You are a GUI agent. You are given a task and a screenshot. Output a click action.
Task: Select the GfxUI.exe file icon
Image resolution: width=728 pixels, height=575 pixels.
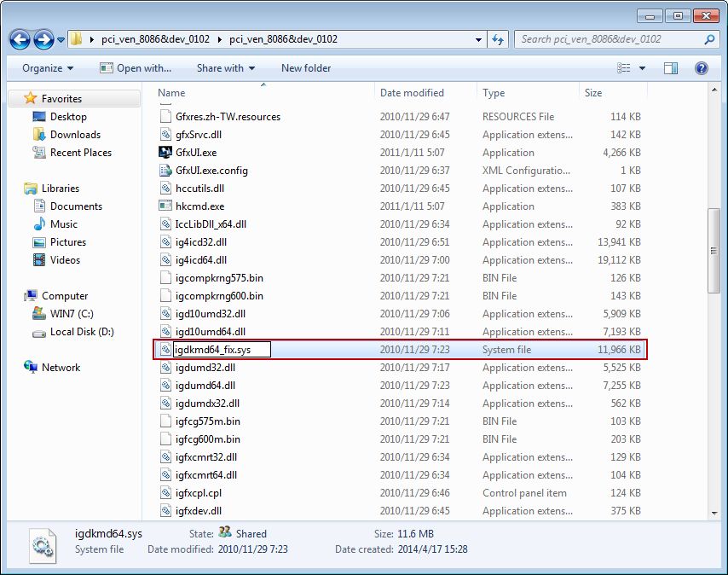166,153
